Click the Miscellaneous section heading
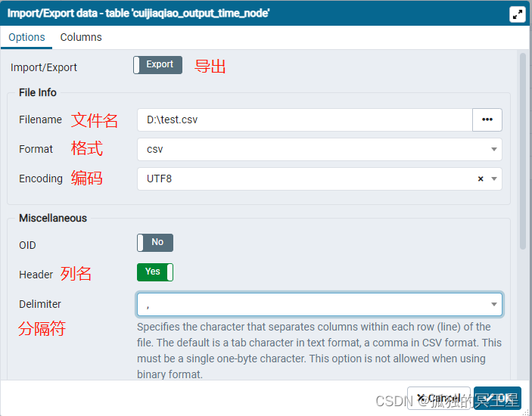 tap(53, 218)
